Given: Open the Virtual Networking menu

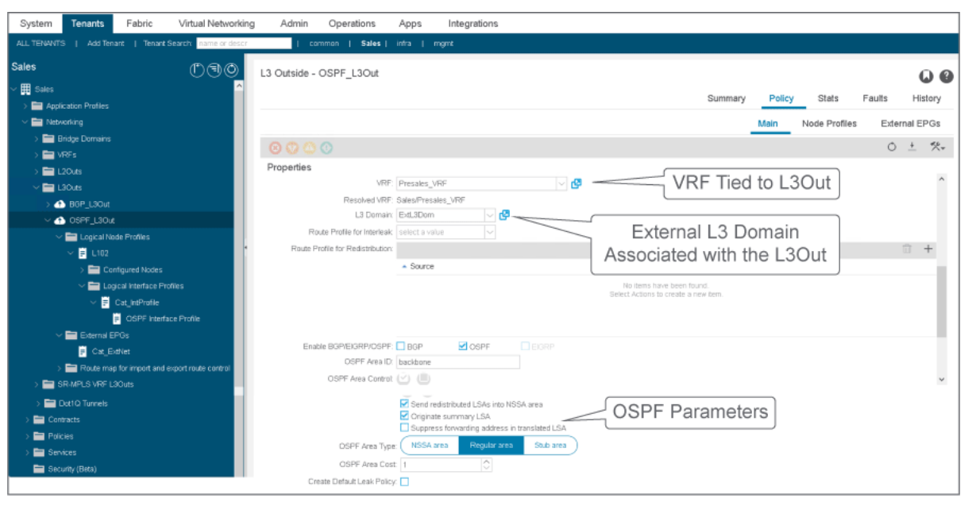Looking at the screenshot, I should point(217,23).
